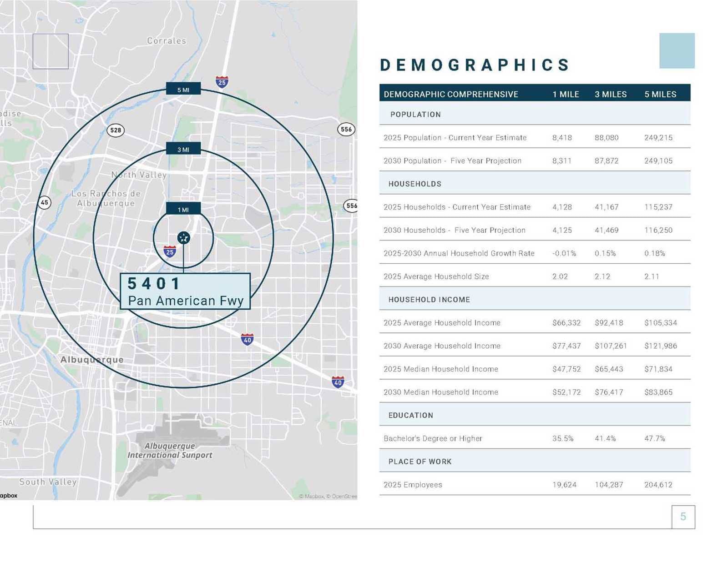Click the value 4,128

pos(562,207)
